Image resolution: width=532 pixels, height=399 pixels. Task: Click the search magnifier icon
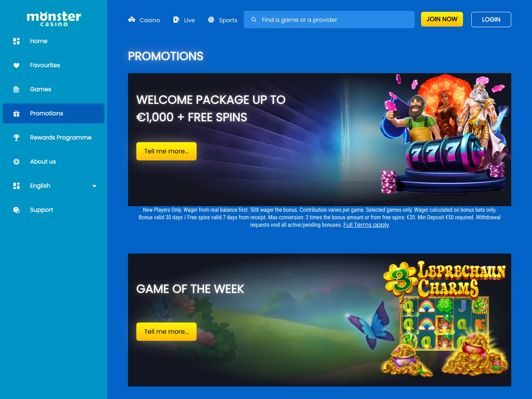(x=254, y=20)
